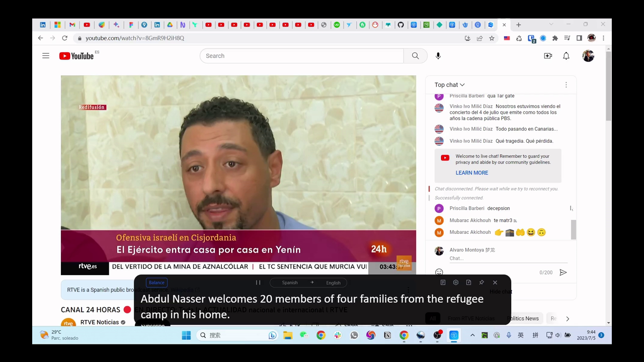The height and width of the screenshot is (362, 644).
Task: Open Notion from the taskbar
Action: (387, 335)
